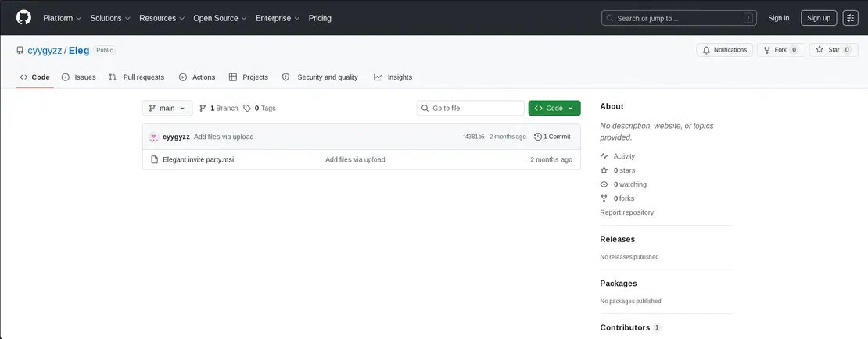Viewport: 868px width, 339px height.
Task: Click the file icon beside Elegant invite party.msi
Action: [x=155, y=159]
